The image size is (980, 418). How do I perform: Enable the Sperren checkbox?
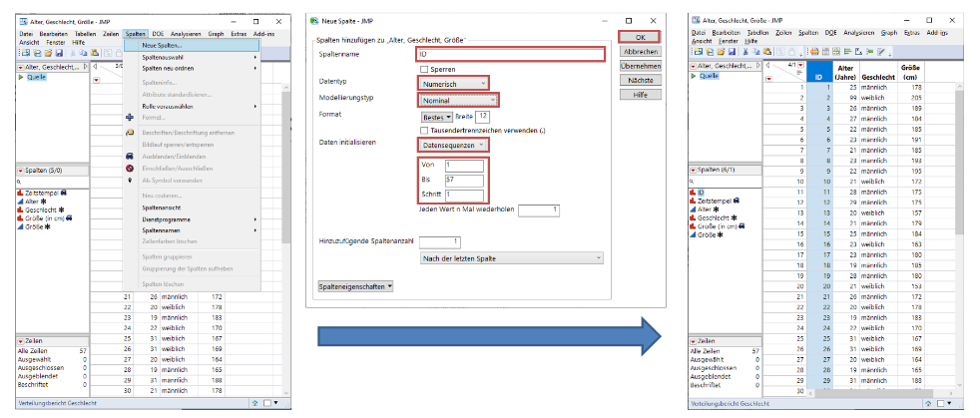click(x=423, y=69)
